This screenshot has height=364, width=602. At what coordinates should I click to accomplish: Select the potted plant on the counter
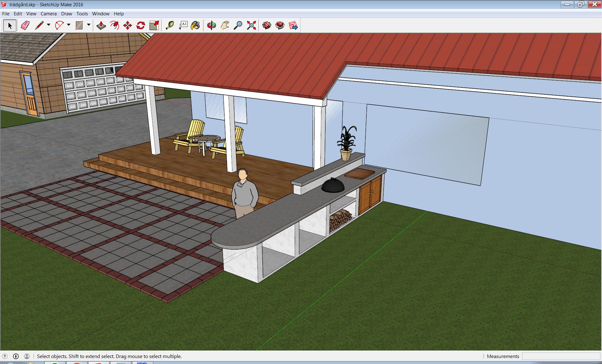(x=347, y=143)
